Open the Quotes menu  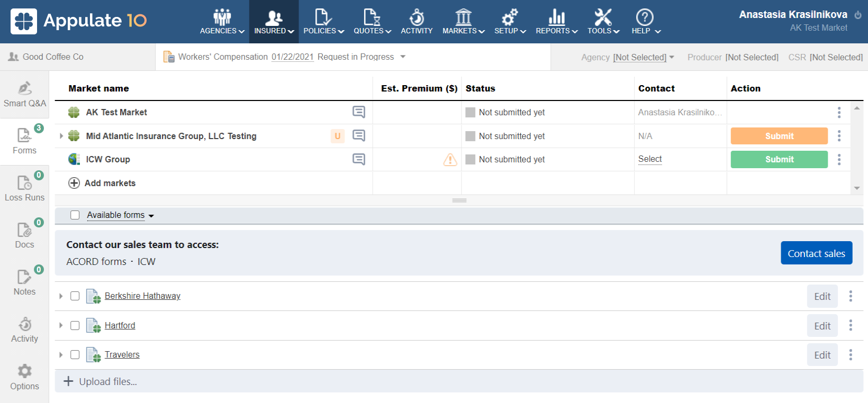[372, 22]
